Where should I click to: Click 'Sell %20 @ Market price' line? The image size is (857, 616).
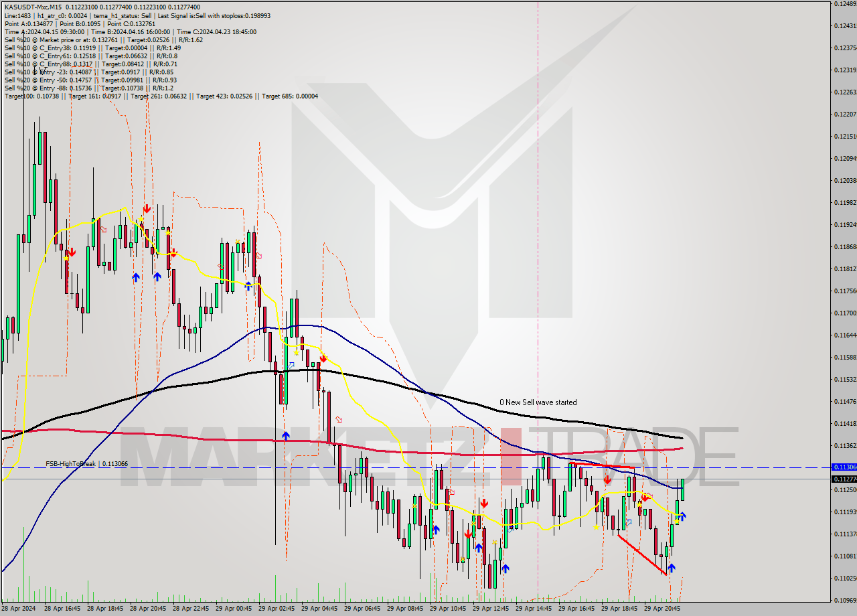pos(103,39)
